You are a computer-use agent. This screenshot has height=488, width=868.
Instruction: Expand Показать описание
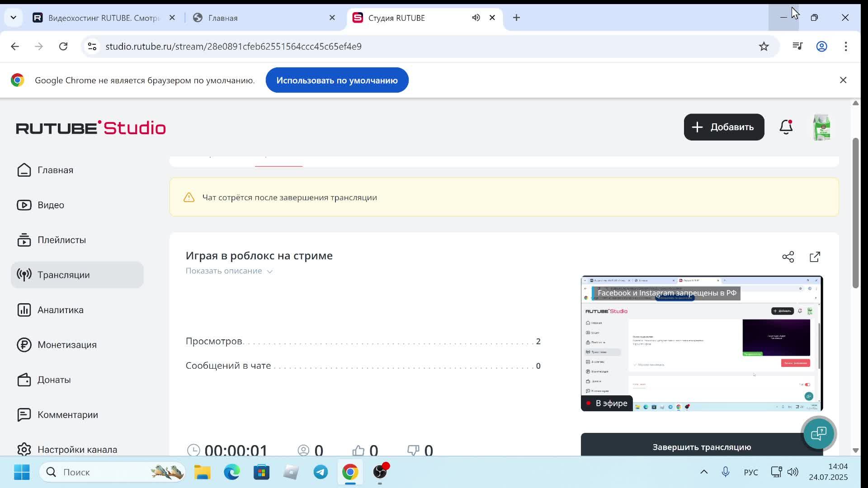click(x=229, y=271)
